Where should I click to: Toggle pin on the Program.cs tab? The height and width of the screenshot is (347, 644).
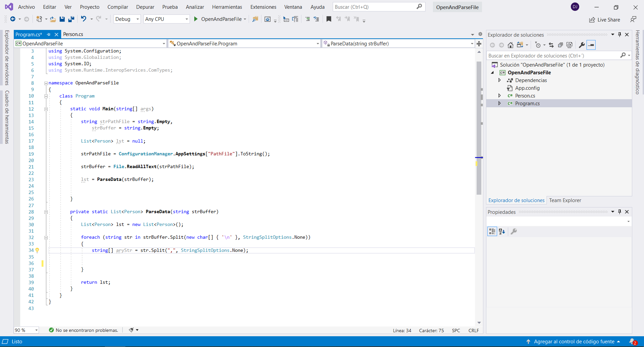pyautogui.click(x=49, y=34)
